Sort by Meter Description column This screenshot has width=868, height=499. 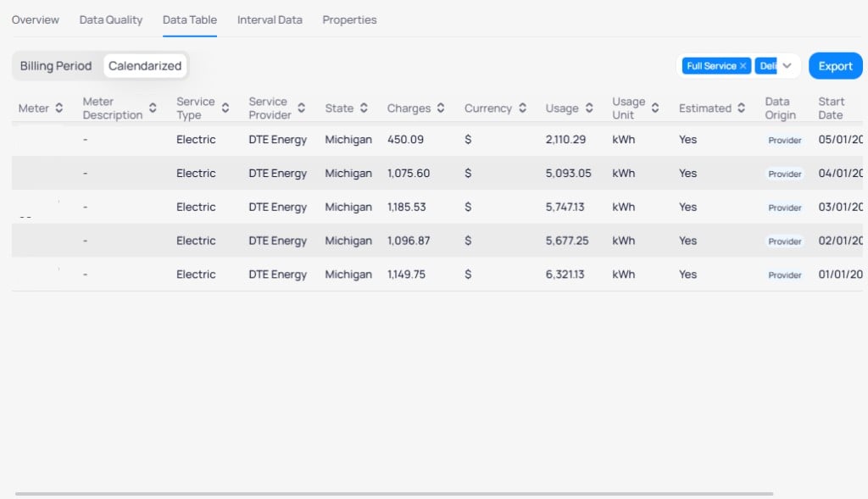[153, 108]
